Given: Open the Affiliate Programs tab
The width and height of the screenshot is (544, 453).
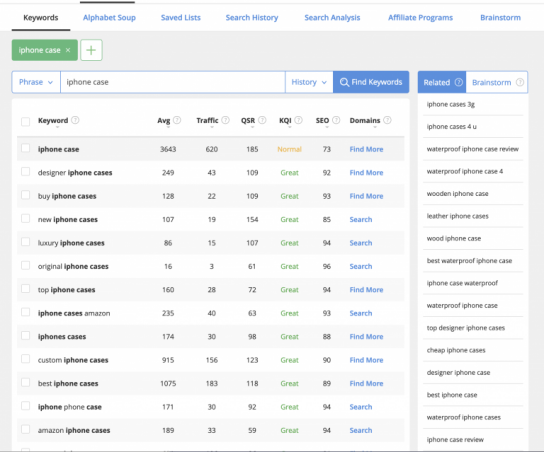Looking at the screenshot, I should 420,18.
